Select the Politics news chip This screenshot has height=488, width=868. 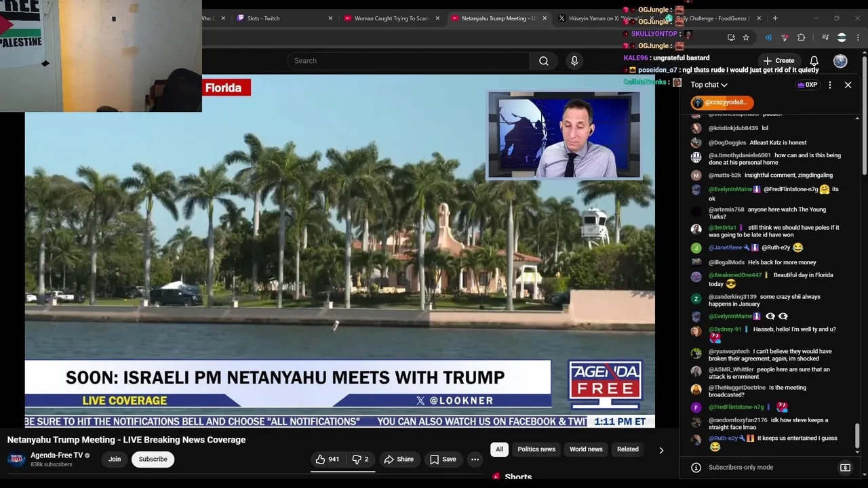tap(536, 449)
